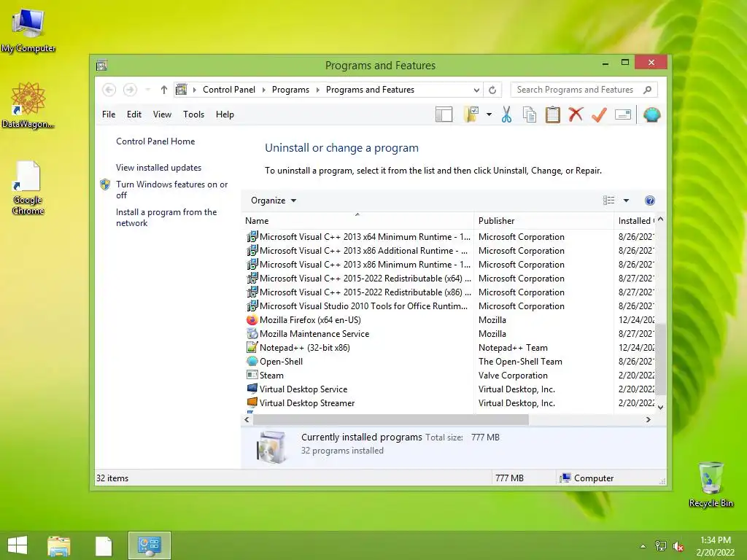
Task: Click the Open-Shell globe toolbar icon
Action: pos(651,114)
